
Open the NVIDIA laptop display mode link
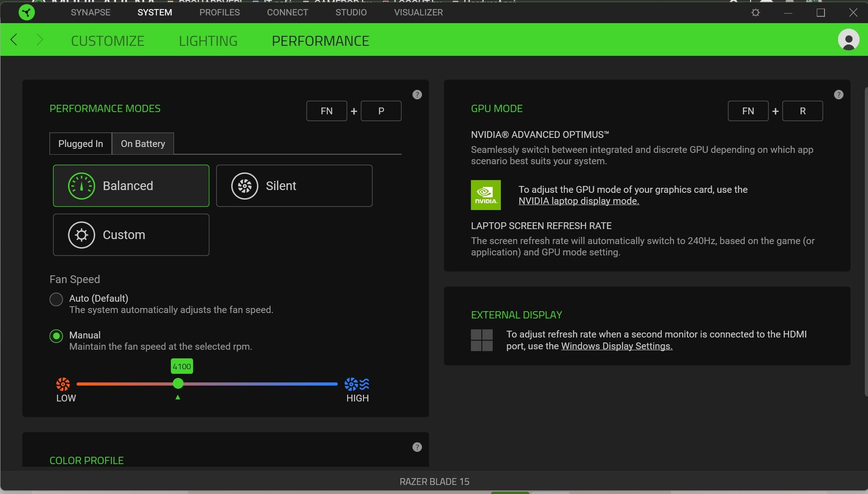pyautogui.click(x=579, y=201)
